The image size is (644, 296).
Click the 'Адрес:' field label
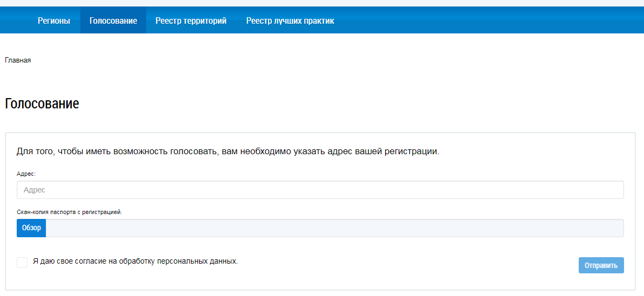pos(26,174)
